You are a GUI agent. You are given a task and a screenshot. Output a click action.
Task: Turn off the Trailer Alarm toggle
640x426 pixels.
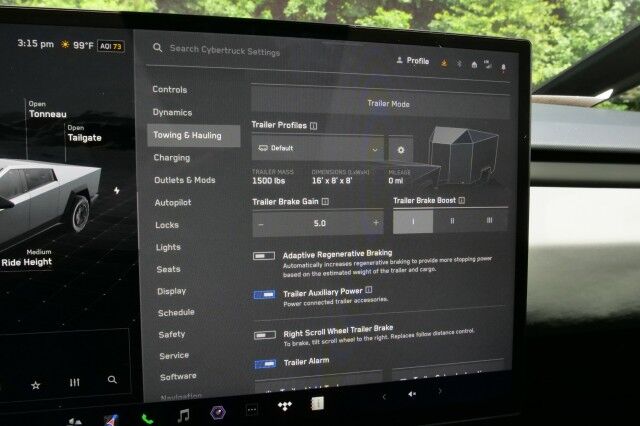265,363
